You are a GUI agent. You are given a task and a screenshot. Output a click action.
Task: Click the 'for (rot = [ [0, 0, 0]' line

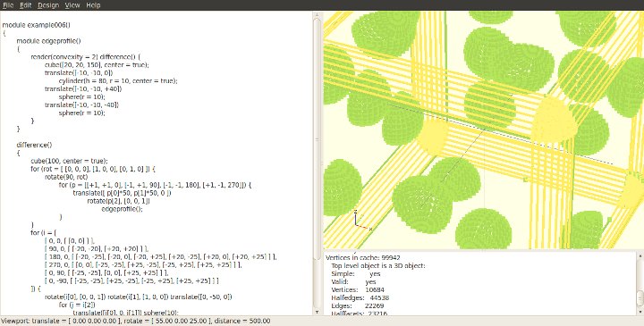coord(93,169)
